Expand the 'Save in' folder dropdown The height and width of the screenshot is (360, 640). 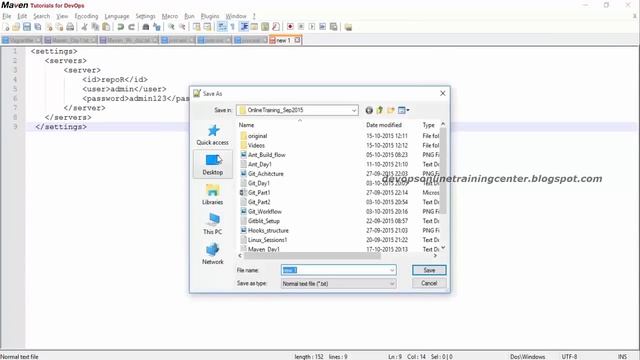tap(354, 110)
